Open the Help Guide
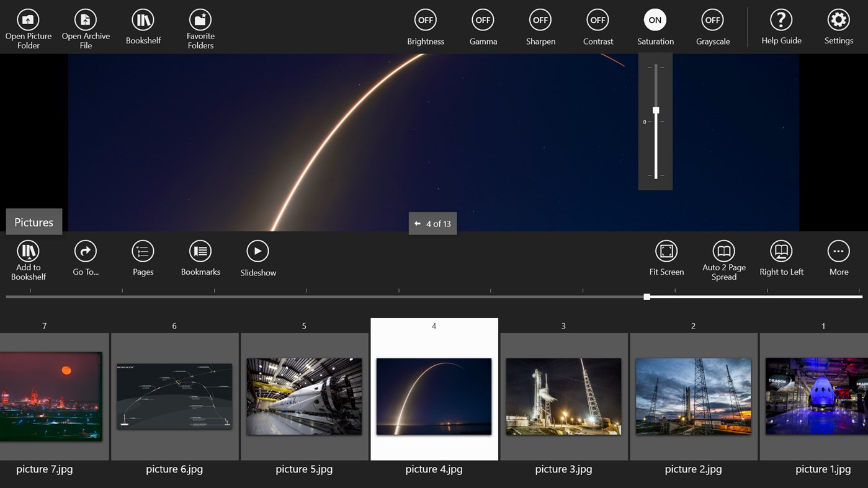Image resolution: width=868 pixels, height=488 pixels. (x=781, y=27)
